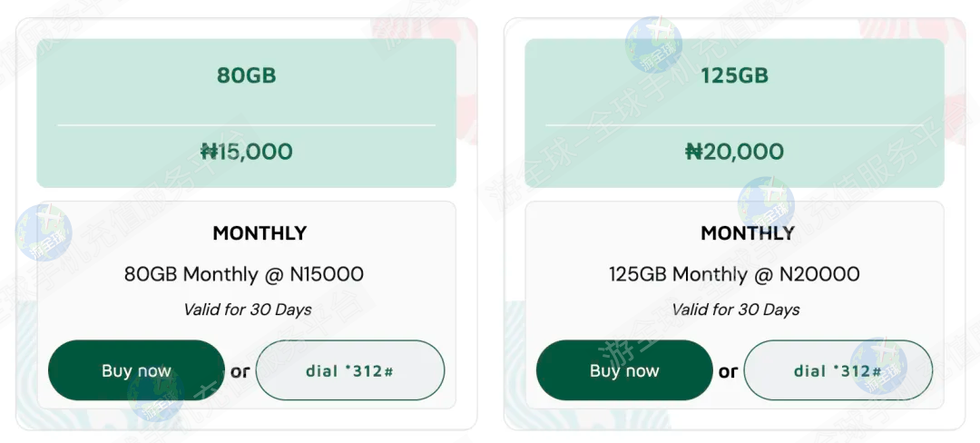This screenshot has width=980, height=443.
Task: Click the 125GB plan heading
Action: click(x=734, y=75)
